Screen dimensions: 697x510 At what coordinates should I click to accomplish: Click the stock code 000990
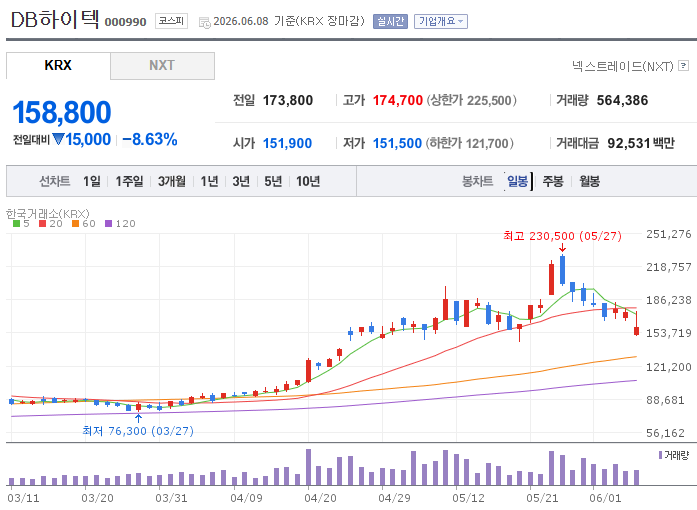click(x=125, y=22)
